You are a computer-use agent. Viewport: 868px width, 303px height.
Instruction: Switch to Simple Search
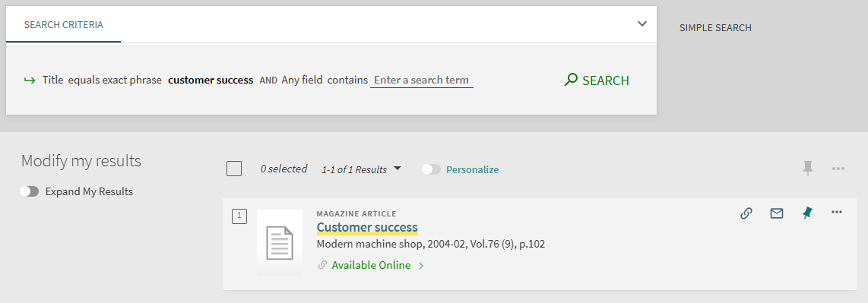click(x=715, y=27)
